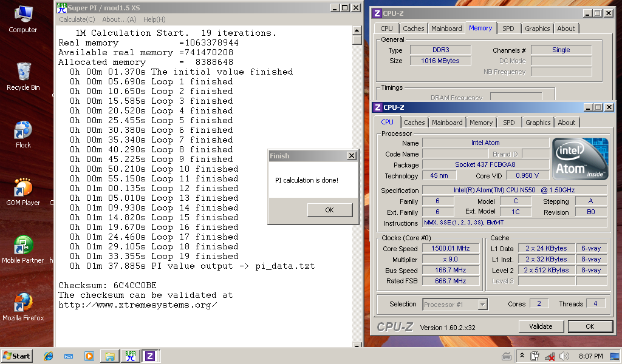Click the Validate button in CPU-Z
The height and width of the screenshot is (364, 622).
pyautogui.click(x=541, y=326)
